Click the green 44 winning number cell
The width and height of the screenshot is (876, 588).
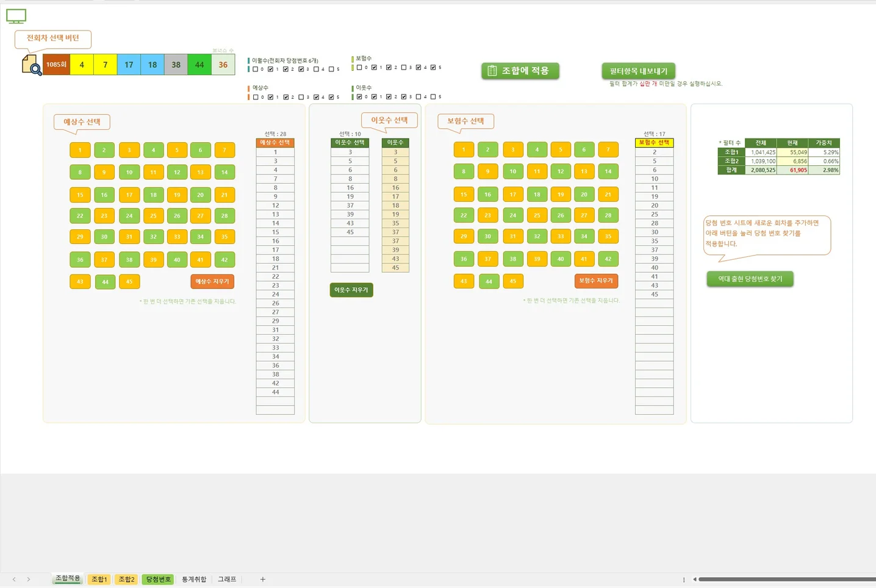[199, 65]
